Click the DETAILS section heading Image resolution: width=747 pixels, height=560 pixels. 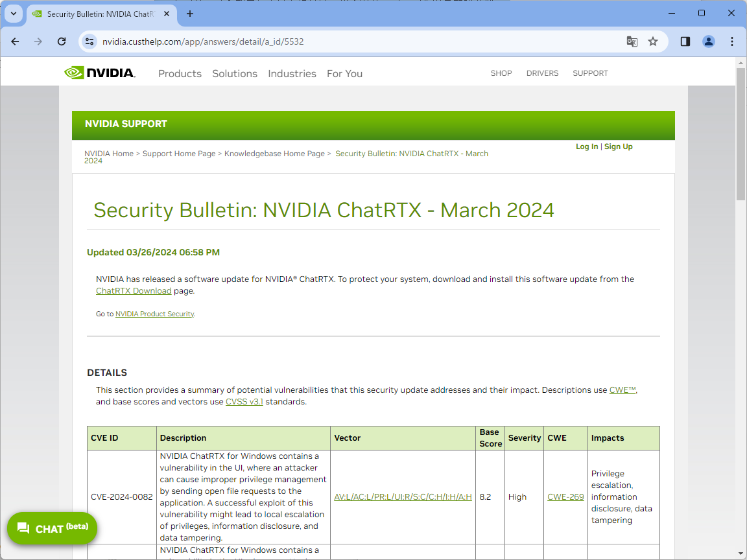coord(107,373)
